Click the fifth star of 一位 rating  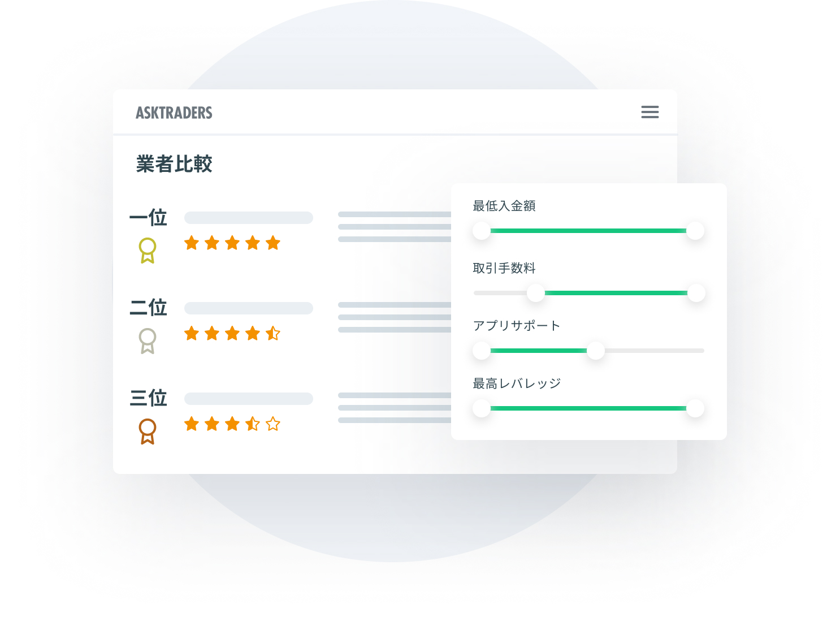coord(273,243)
